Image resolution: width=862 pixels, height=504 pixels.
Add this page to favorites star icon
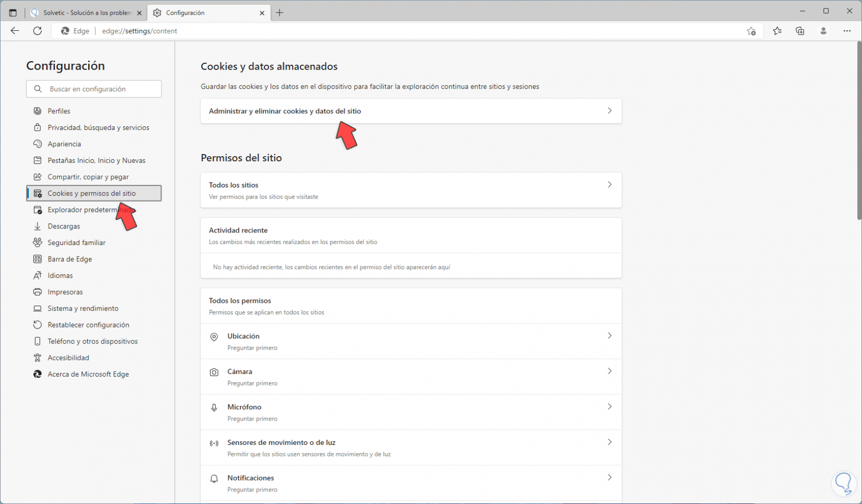tap(751, 31)
